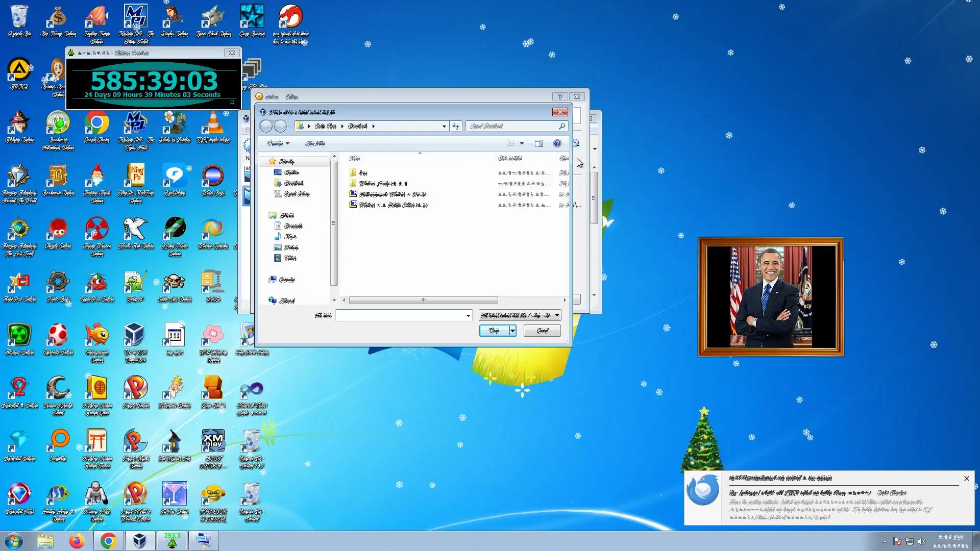
Task: Click the Thunderbird icon in the notification popup
Action: pos(703,491)
